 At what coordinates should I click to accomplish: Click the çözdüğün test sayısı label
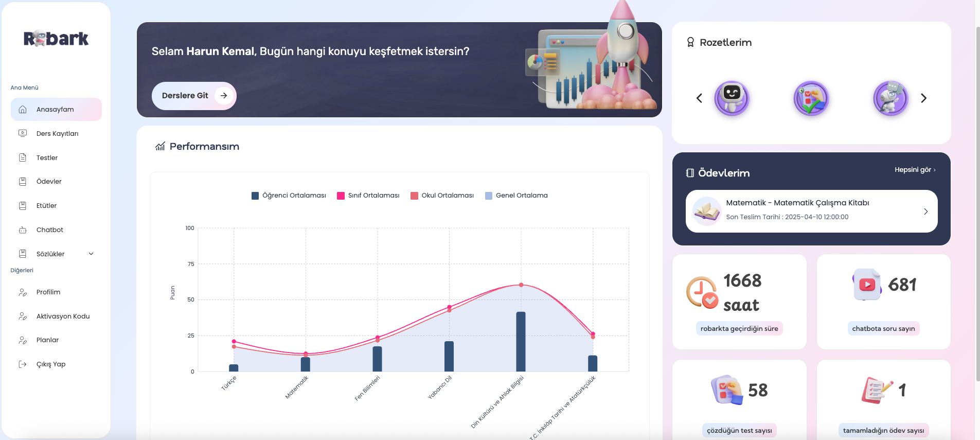[739, 430]
